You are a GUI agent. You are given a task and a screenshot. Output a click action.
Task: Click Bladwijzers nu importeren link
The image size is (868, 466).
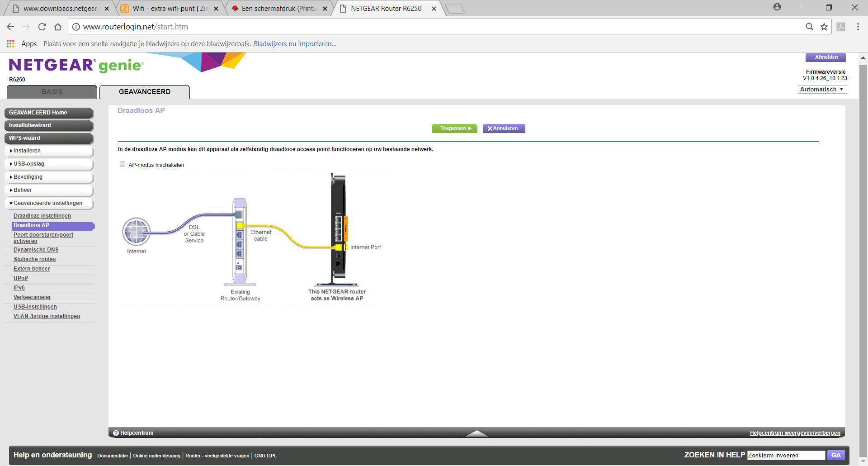click(295, 44)
